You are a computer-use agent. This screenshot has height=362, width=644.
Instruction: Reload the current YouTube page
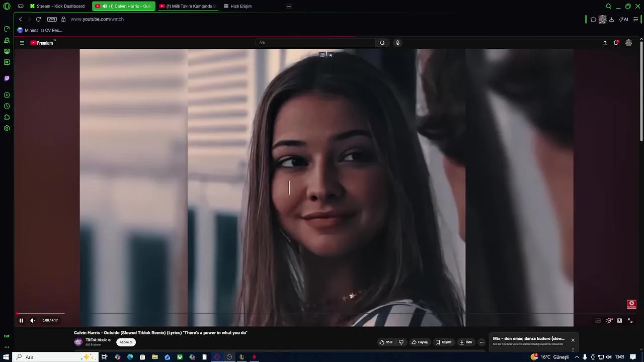pos(38,19)
